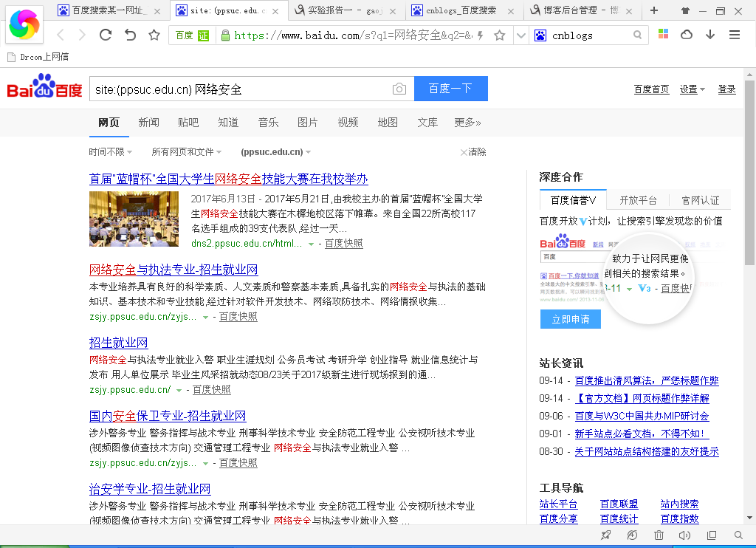The image size is (756, 548).
Task: Click the magnifier in browser search box
Action: pyautogui.click(x=637, y=35)
